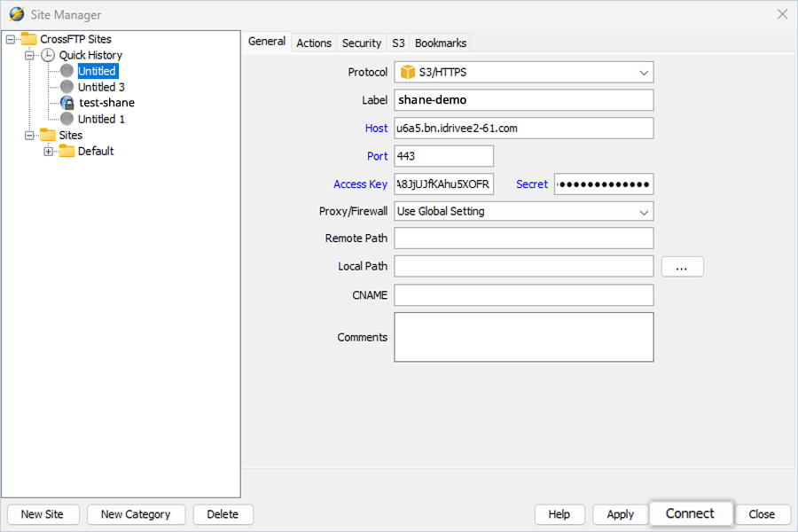Select the Untitled entry in Quick History

98,71
